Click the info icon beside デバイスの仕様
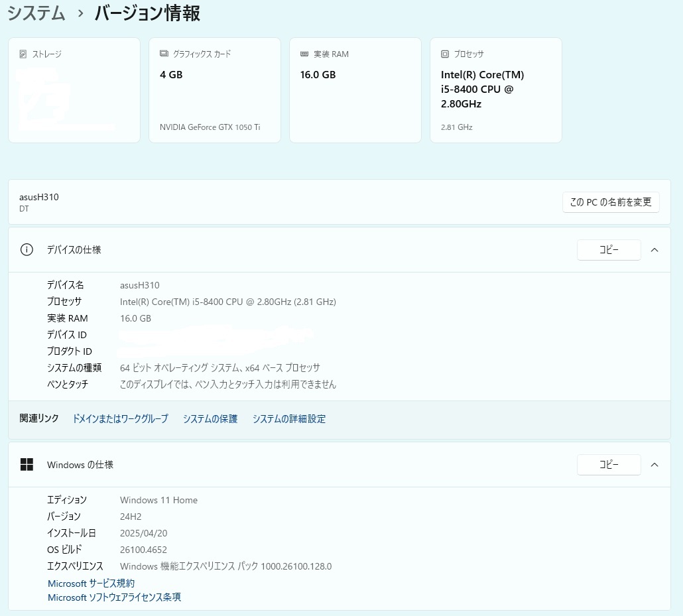683x616 pixels. [x=27, y=249]
